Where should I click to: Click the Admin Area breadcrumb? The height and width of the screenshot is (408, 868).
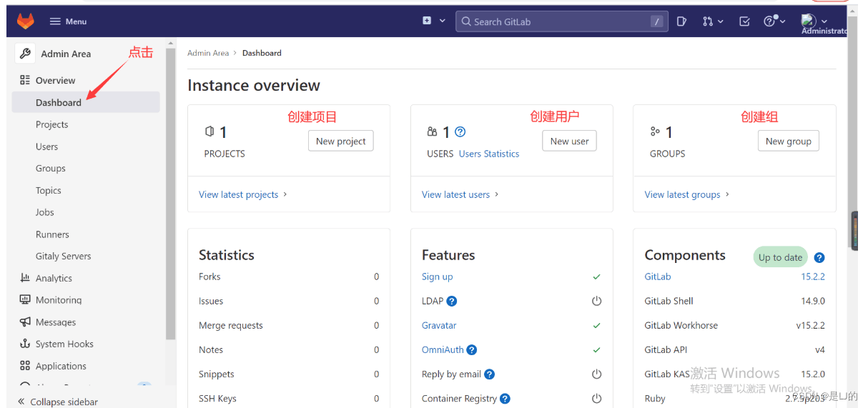pos(208,53)
